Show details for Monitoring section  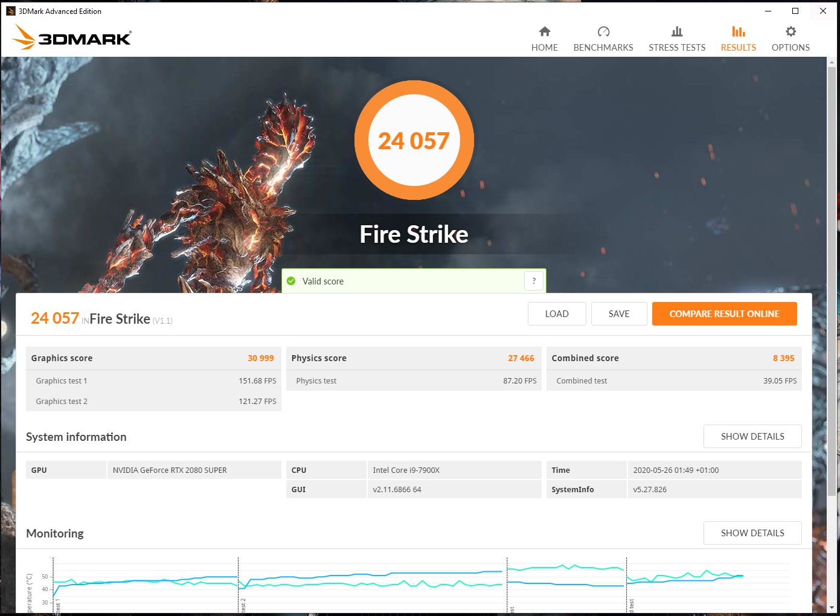click(752, 533)
